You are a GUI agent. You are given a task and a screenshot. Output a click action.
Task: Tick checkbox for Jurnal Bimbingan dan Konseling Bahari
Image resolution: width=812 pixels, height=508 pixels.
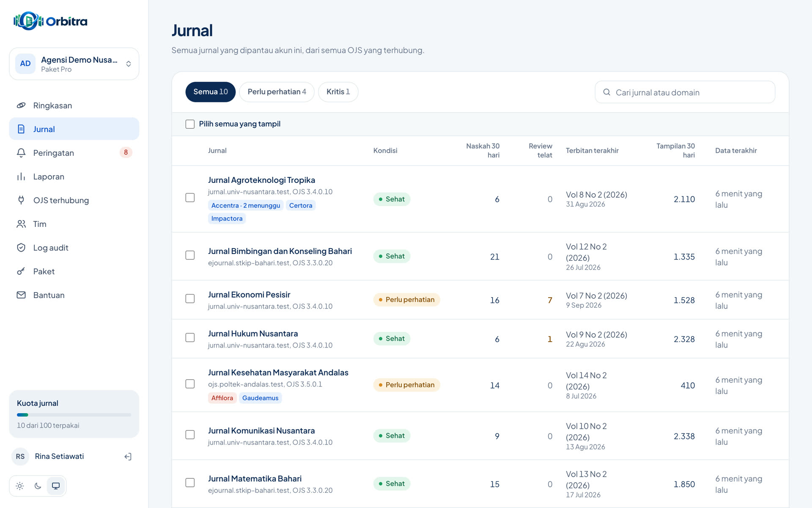coord(190,255)
